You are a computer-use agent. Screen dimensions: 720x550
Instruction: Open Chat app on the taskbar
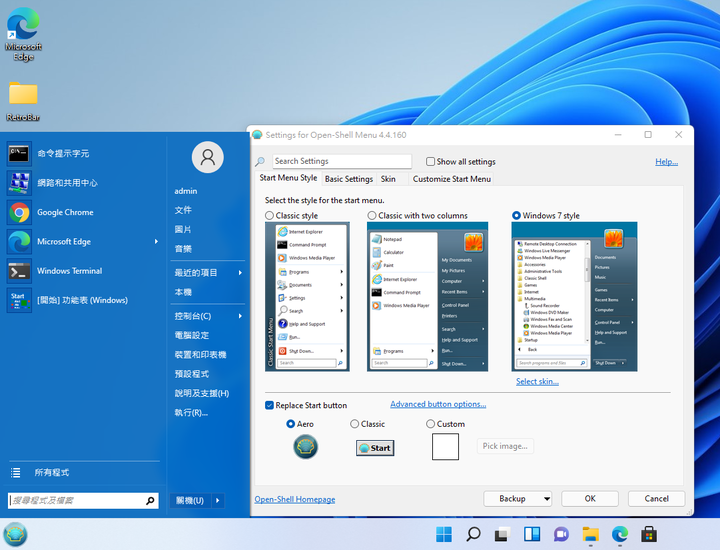click(561, 534)
